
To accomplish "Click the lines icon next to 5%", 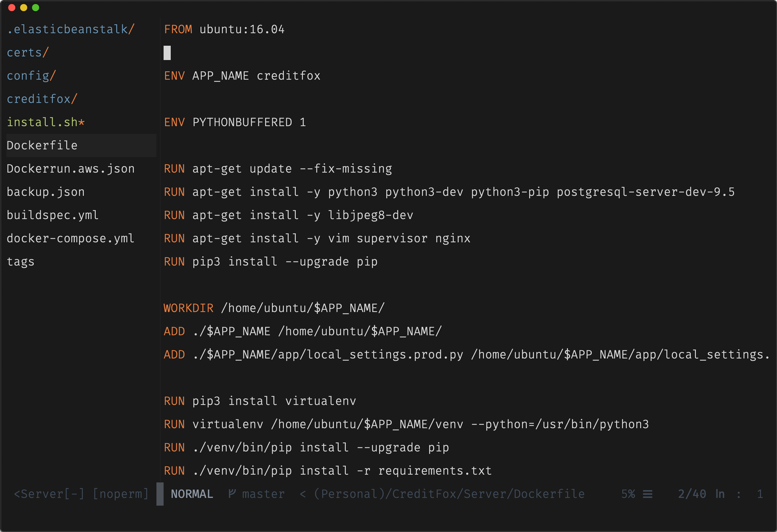I will [648, 494].
